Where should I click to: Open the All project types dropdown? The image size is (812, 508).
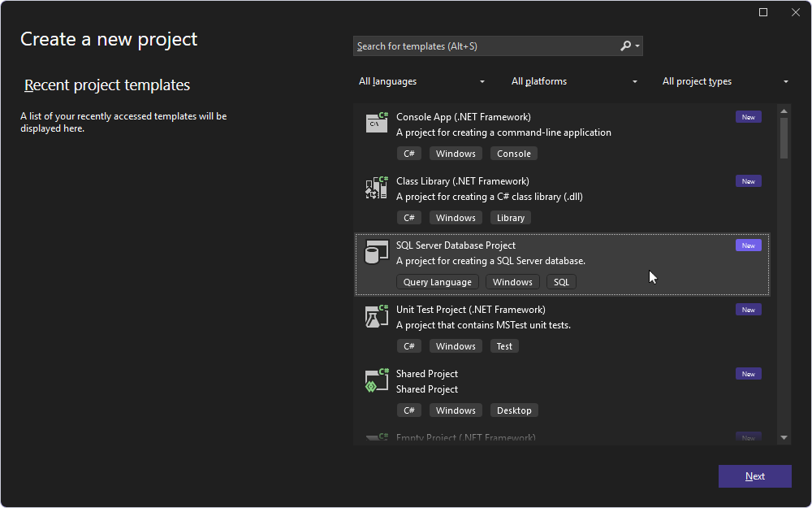pyautogui.click(x=725, y=81)
